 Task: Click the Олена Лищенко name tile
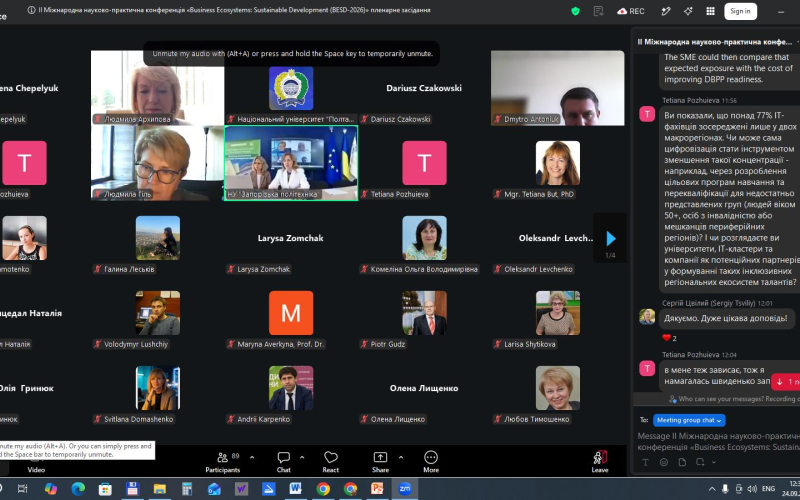[424, 388]
